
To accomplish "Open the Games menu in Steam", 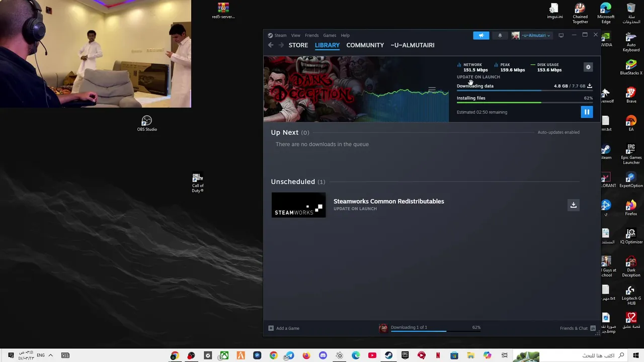I will click(x=330, y=35).
